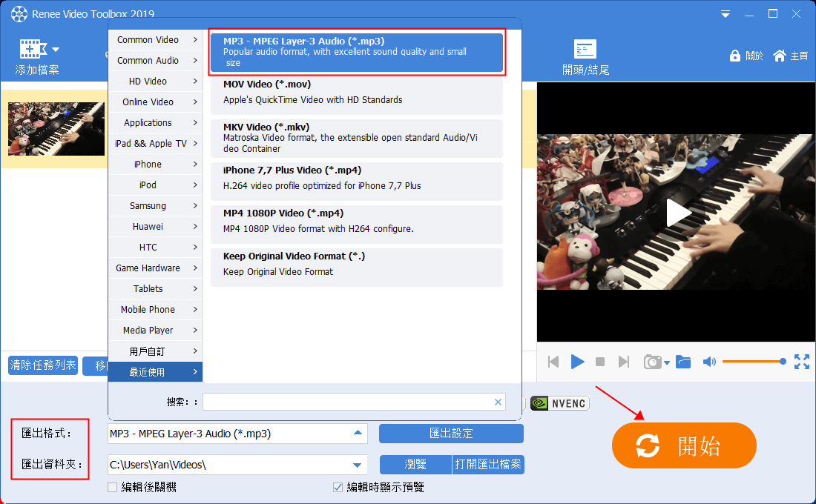Mute audio with the speaker icon
The width and height of the screenshot is (816, 504).
(709, 362)
